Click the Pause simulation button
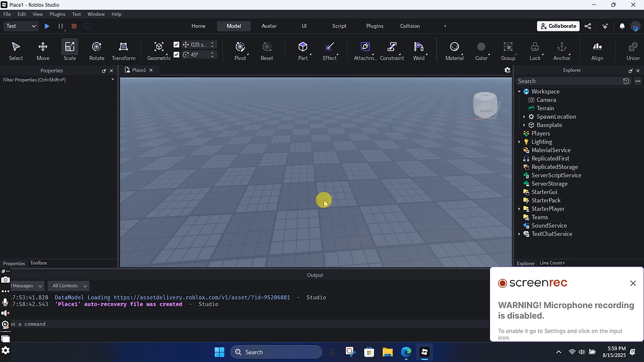This screenshot has height=362, width=644. 60,26
